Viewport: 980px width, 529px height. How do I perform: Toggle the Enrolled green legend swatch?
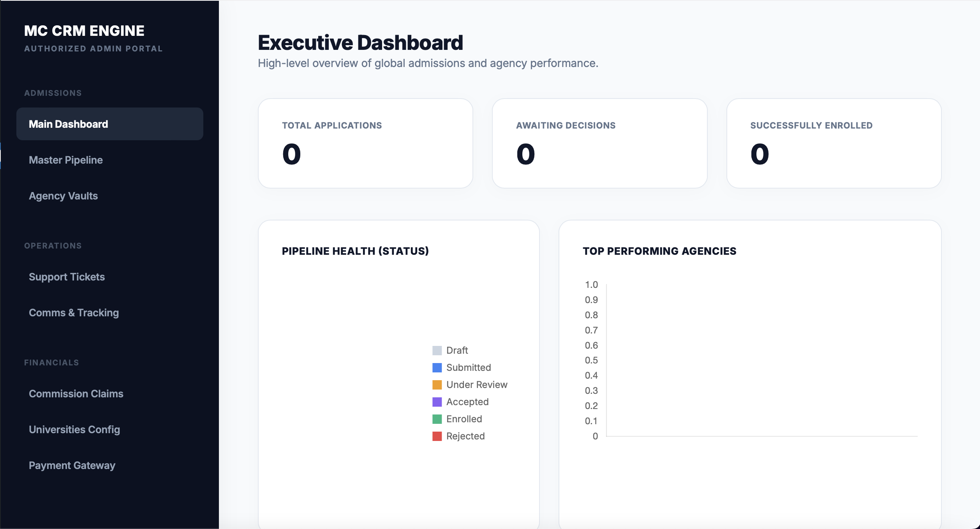(437, 419)
